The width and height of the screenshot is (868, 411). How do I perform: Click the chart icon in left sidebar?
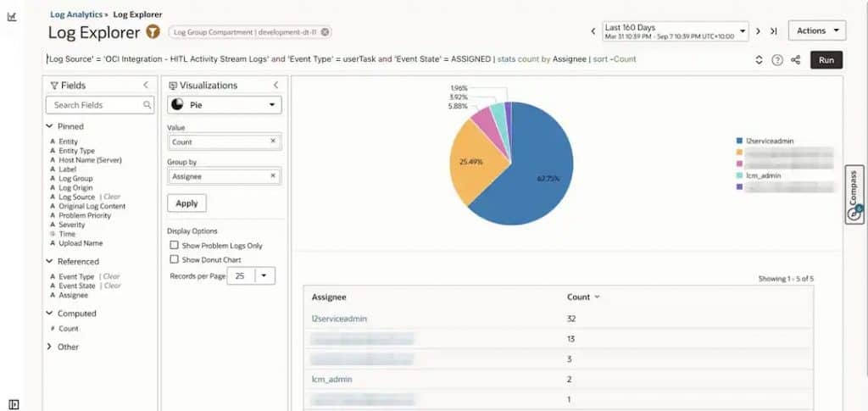coord(12,17)
